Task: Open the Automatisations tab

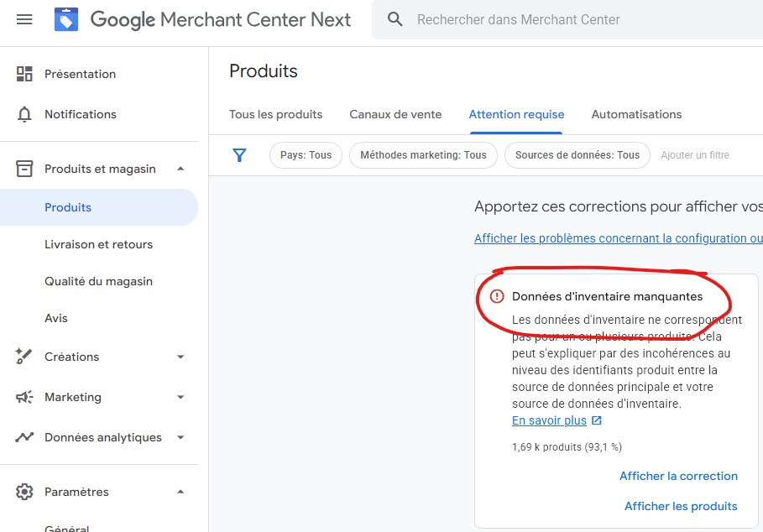Action: [x=636, y=114]
